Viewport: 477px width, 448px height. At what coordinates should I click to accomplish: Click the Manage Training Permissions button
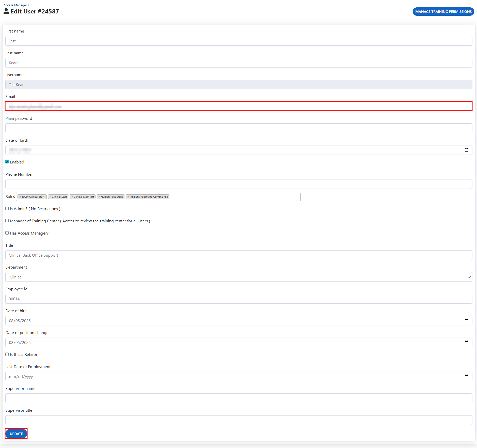click(443, 12)
